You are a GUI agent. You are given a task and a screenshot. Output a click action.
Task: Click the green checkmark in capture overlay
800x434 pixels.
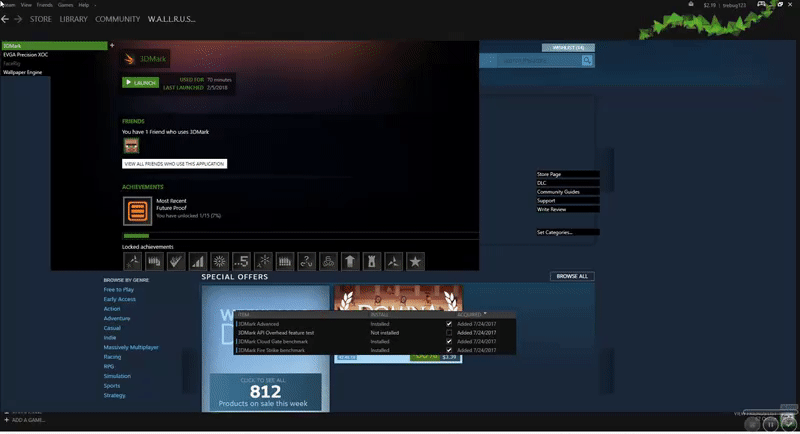click(789, 423)
